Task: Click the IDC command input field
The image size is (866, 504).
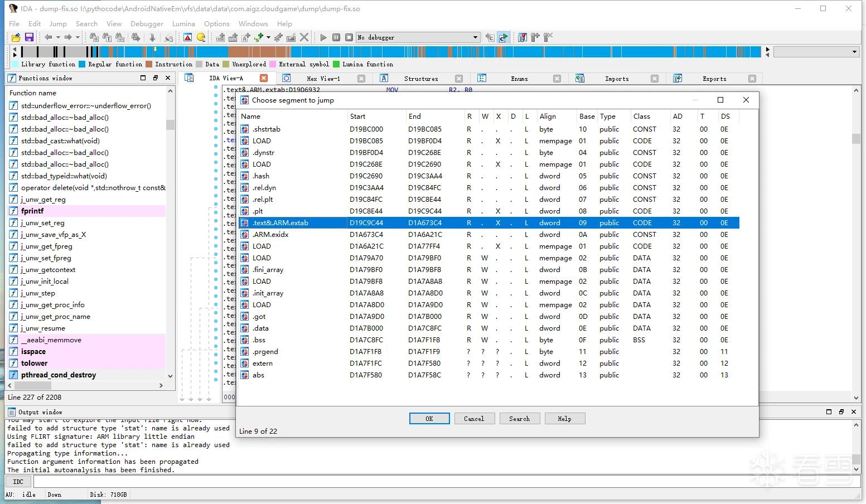Action: [446, 482]
